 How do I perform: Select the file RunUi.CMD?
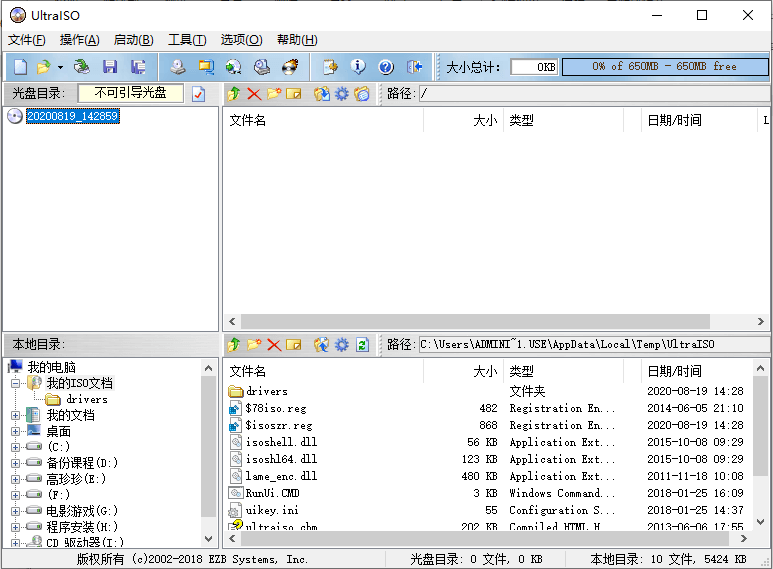273,493
